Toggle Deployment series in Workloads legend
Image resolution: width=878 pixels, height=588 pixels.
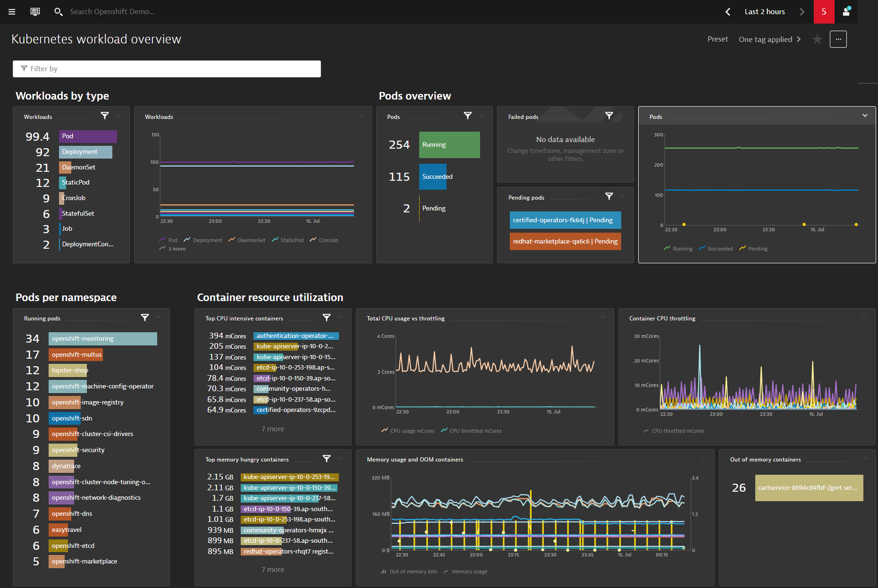[x=203, y=240]
